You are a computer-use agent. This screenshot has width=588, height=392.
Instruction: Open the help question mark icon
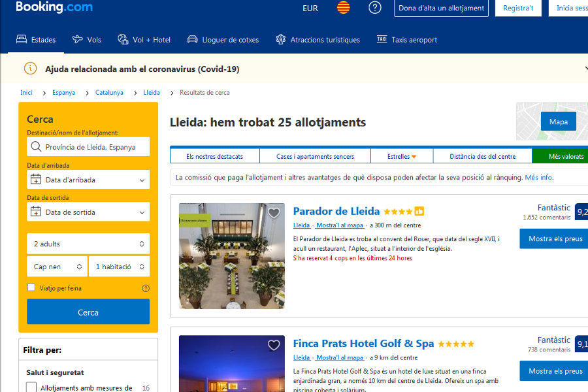[374, 7]
